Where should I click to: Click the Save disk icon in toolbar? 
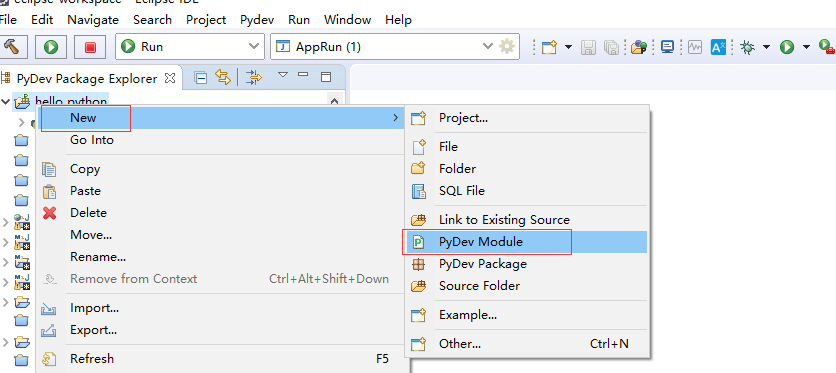point(588,47)
